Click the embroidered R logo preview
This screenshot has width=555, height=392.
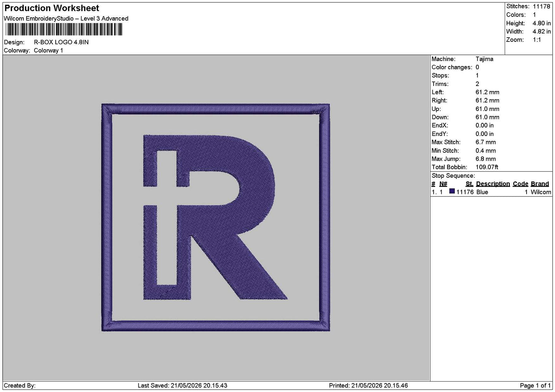coord(215,217)
